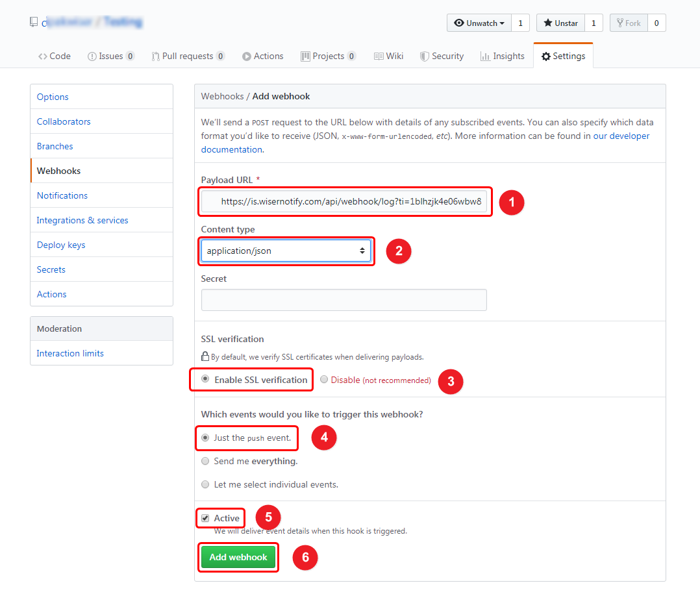Choose Just the push event option
Viewport: 700px width, 594px height.
[205, 438]
